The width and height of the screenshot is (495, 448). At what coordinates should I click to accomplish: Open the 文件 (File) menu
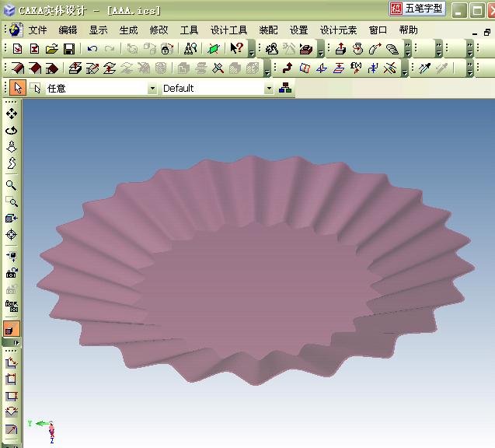[37, 30]
